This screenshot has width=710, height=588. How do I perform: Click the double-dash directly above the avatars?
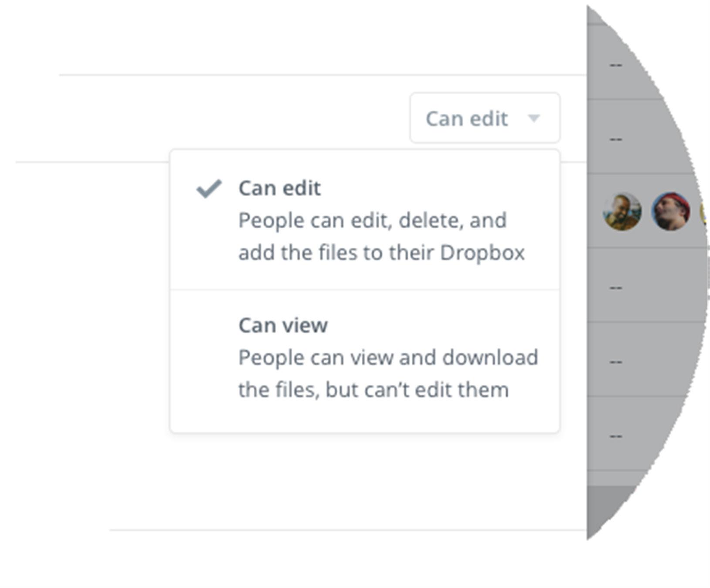615,139
